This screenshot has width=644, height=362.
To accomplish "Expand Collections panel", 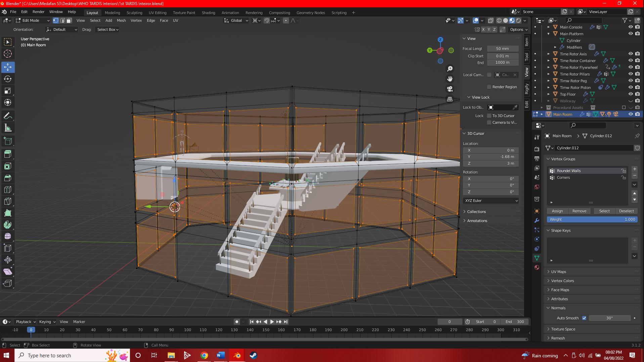I will click(476, 212).
